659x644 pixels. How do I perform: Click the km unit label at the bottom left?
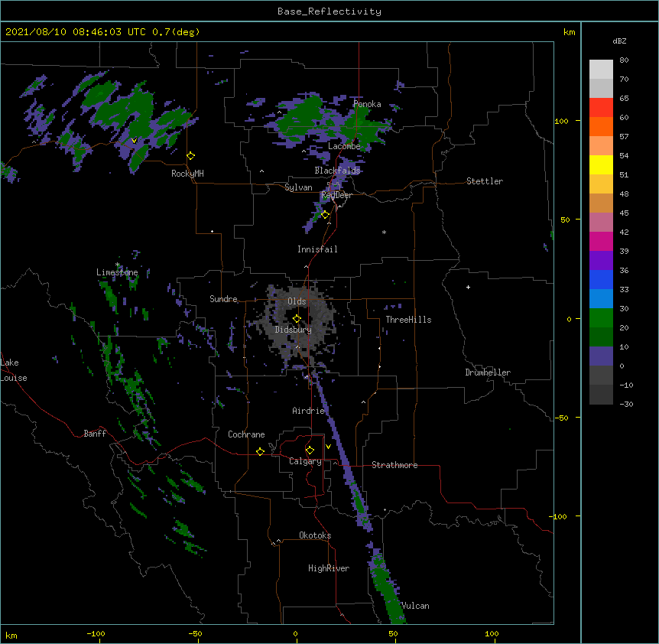coord(11,635)
